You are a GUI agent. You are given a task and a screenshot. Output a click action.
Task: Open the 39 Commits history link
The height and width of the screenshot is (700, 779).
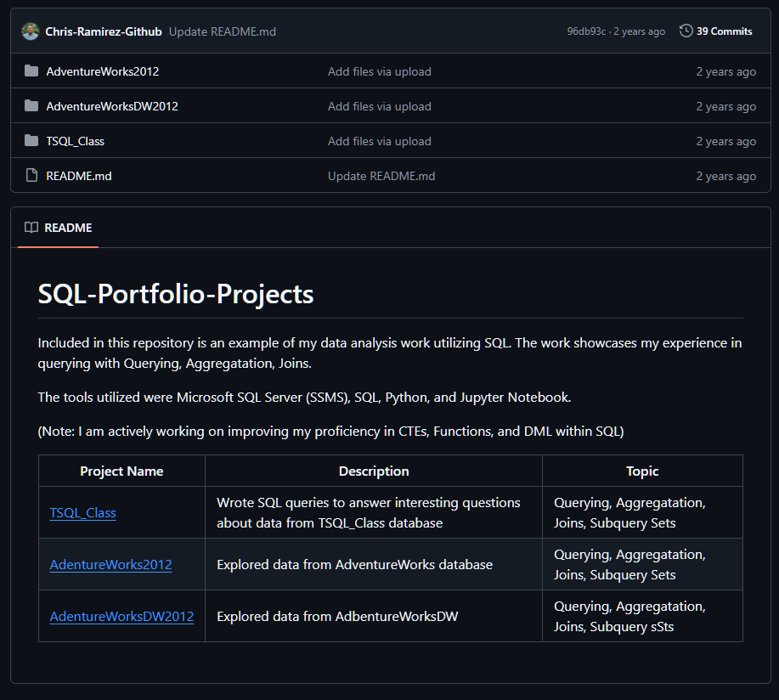click(724, 31)
